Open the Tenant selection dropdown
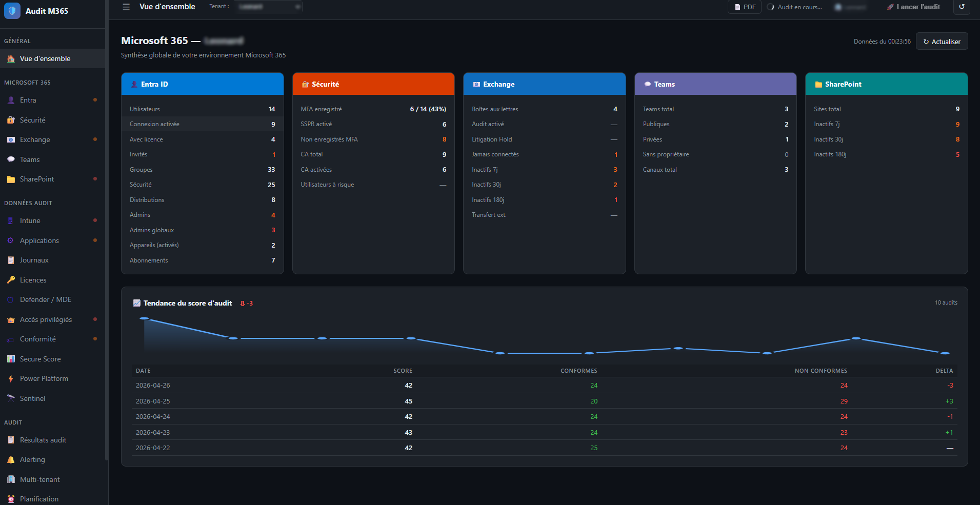 [x=268, y=6]
